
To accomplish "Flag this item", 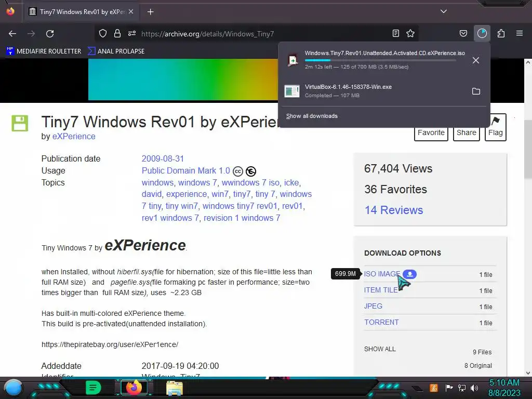I will [495, 127].
